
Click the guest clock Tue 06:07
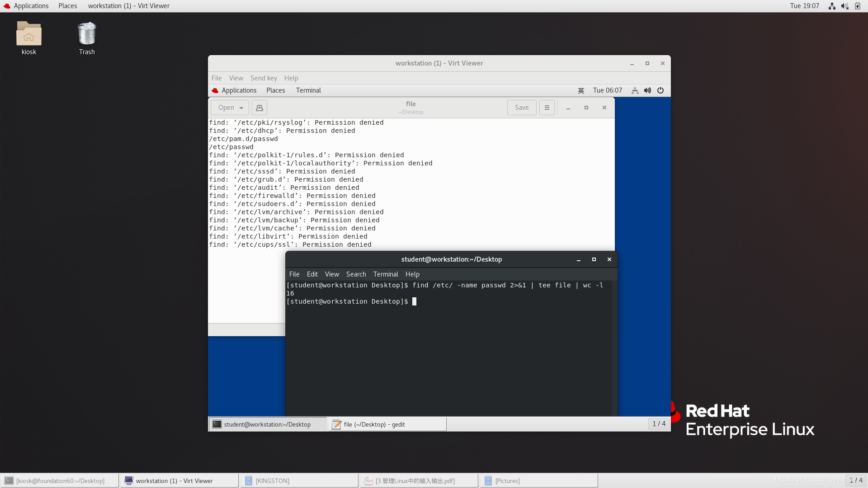pyautogui.click(x=607, y=90)
